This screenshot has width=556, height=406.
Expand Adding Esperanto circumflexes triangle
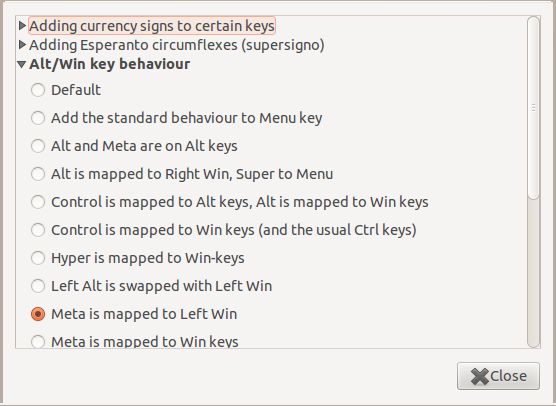(22, 45)
